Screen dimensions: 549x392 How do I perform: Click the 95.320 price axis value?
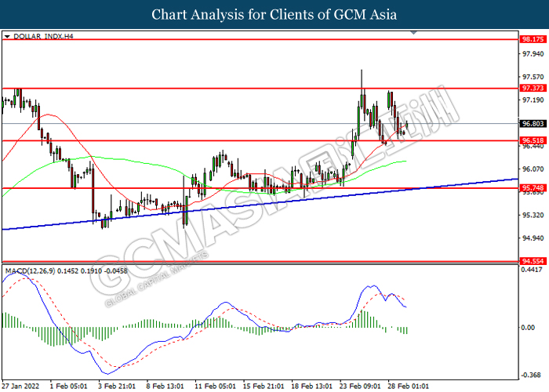tap(533, 215)
